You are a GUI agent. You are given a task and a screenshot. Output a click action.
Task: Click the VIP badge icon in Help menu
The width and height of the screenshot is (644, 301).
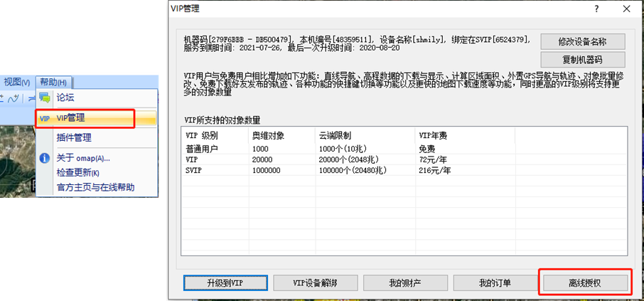click(x=44, y=118)
